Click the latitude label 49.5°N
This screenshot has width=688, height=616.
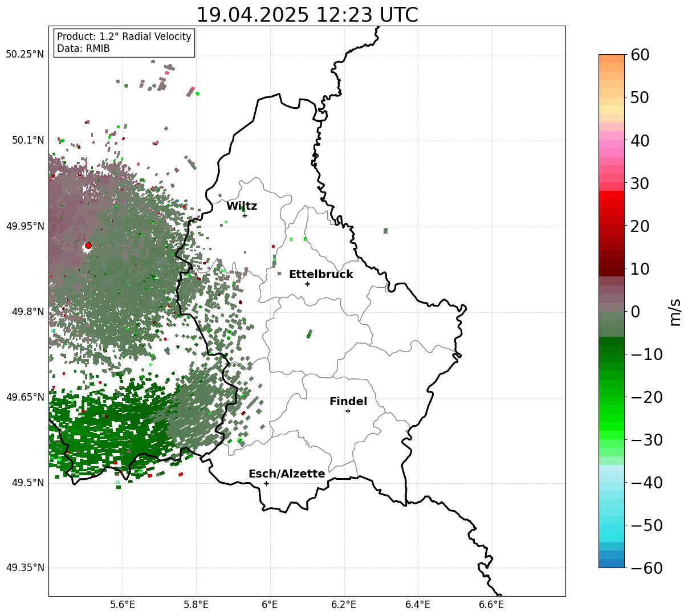click(x=27, y=483)
